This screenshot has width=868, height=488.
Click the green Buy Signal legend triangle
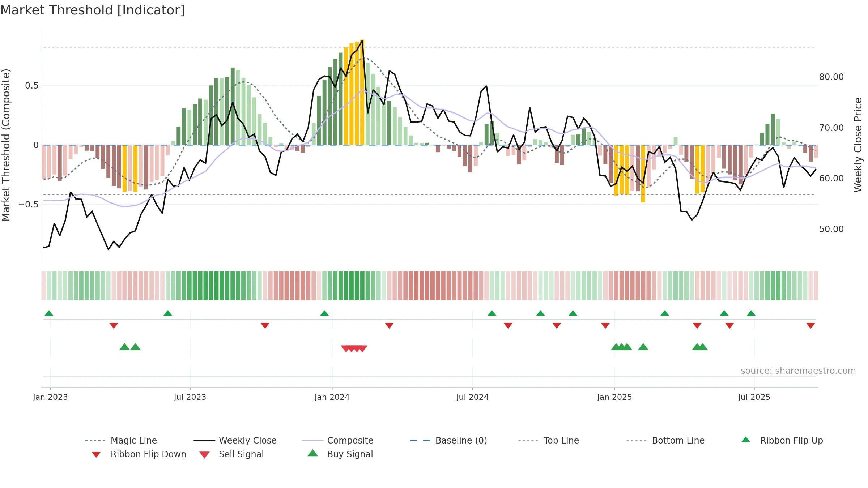(x=313, y=453)
